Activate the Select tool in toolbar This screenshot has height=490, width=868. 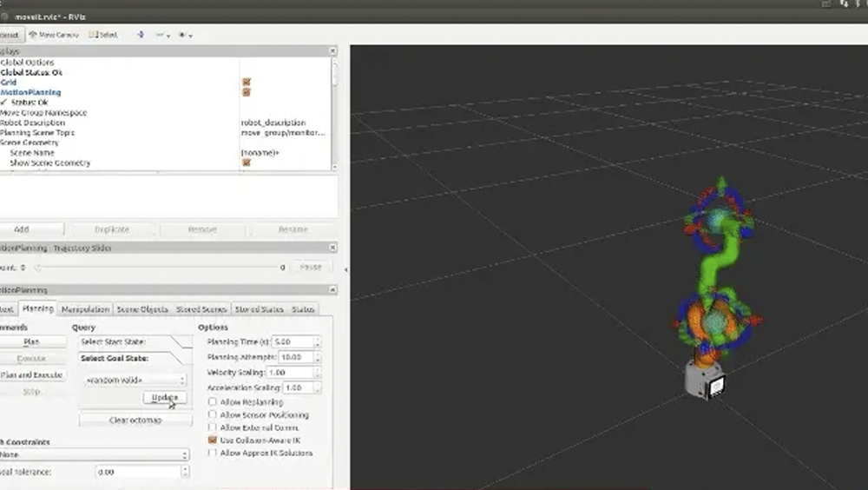click(103, 35)
